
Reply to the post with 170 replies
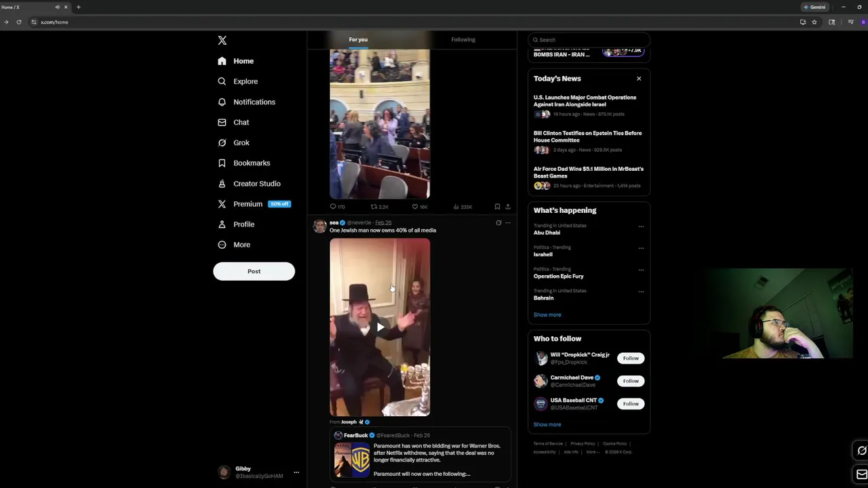tap(337, 207)
